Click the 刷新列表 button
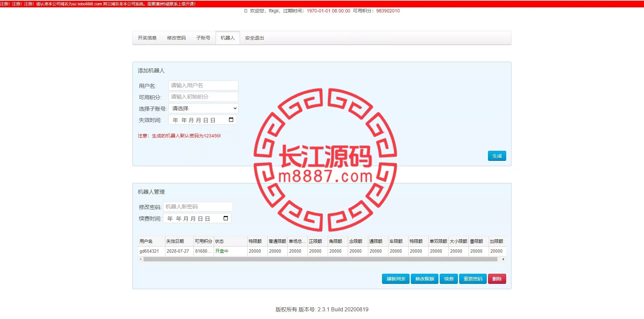The width and height of the screenshot is (644, 319). click(396, 279)
